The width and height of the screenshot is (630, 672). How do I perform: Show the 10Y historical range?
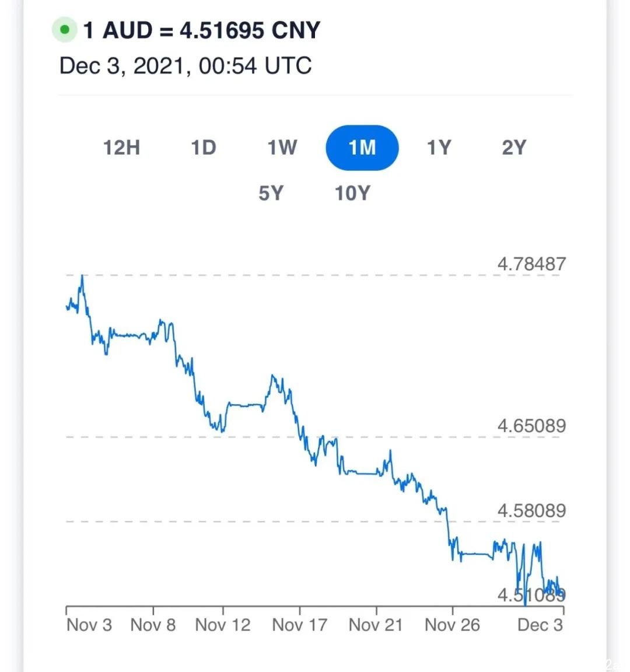tap(352, 193)
